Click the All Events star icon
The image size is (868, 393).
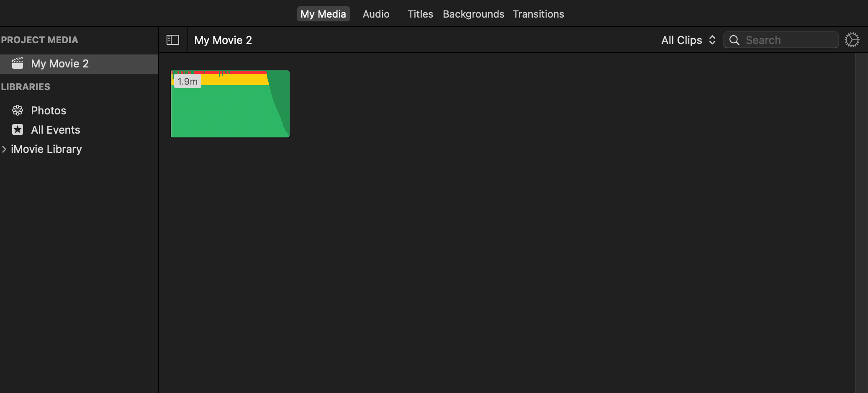tap(17, 129)
